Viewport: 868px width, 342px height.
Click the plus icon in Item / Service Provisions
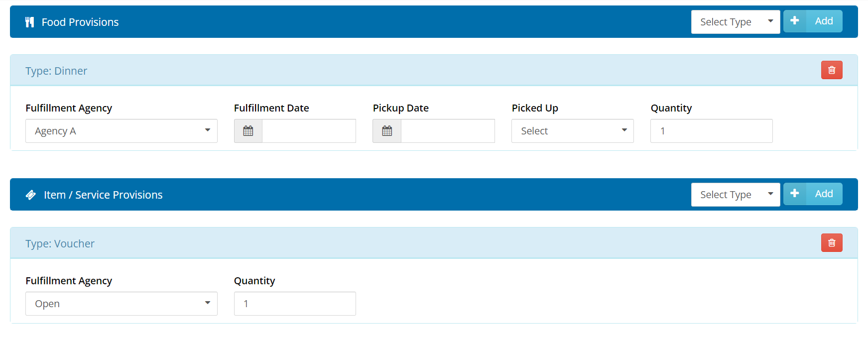click(795, 194)
